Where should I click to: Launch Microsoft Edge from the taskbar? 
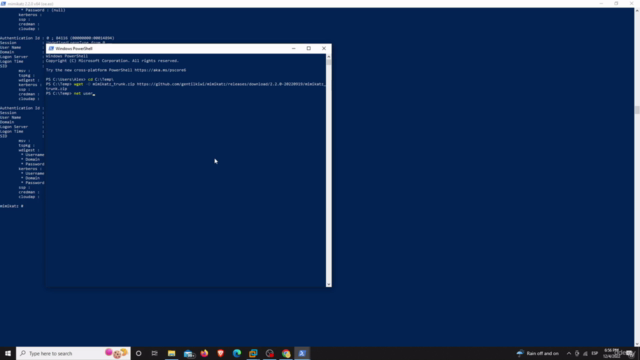tap(237, 353)
